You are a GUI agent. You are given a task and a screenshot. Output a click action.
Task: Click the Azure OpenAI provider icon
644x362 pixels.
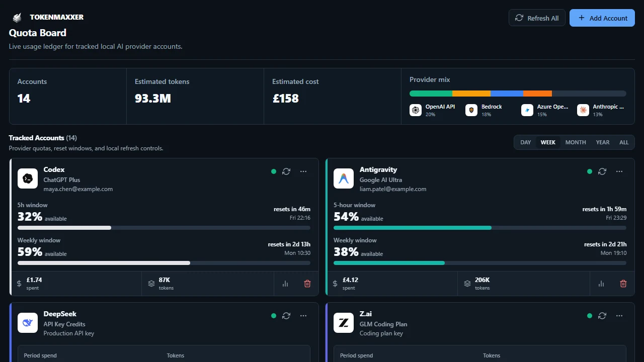(x=527, y=110)
